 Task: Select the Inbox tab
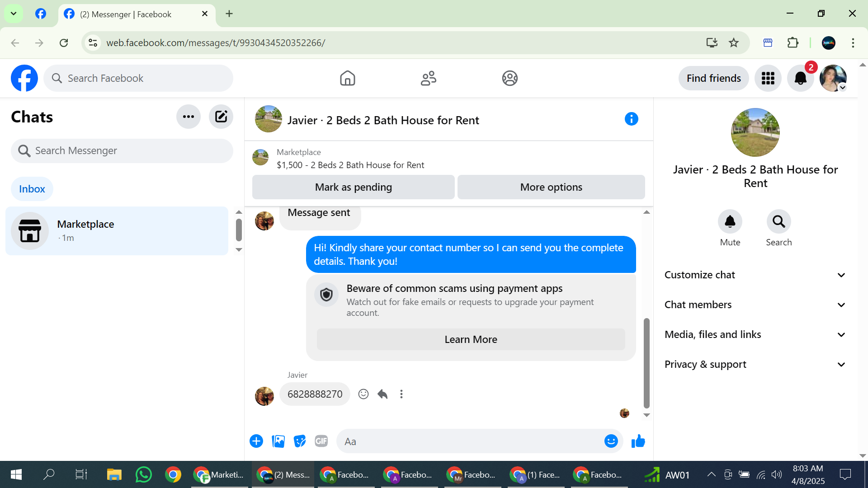point(32,189)
